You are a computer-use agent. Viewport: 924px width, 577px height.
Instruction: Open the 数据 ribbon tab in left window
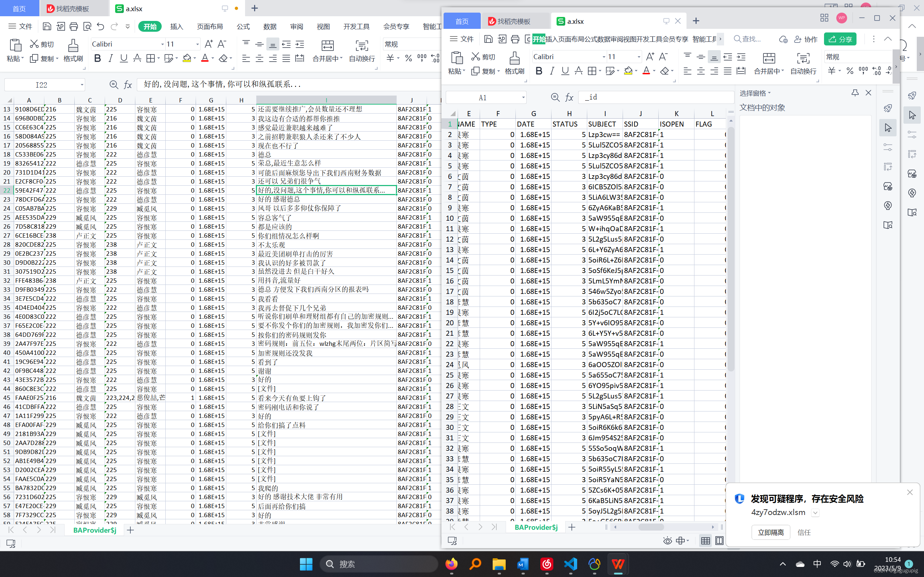point(270,26)
